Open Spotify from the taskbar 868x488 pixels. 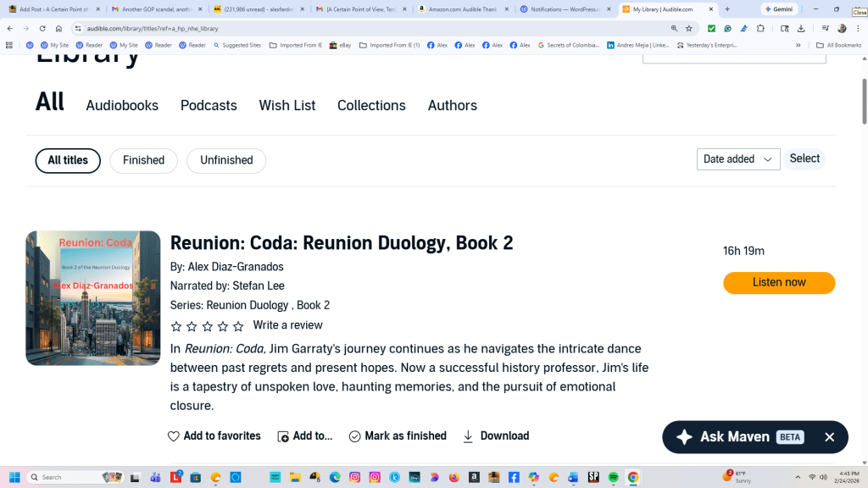614,477
